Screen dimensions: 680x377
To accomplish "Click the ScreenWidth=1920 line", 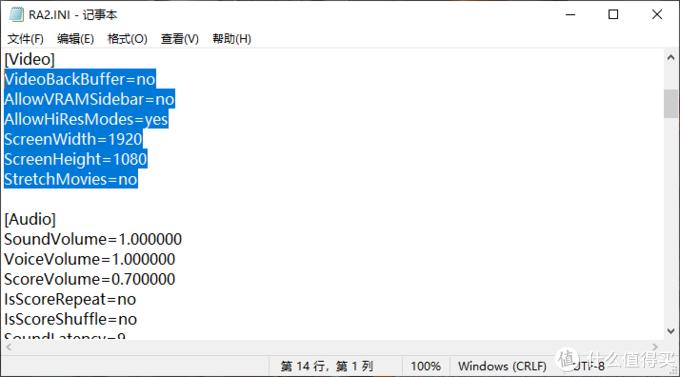I will tap(73, 139).
